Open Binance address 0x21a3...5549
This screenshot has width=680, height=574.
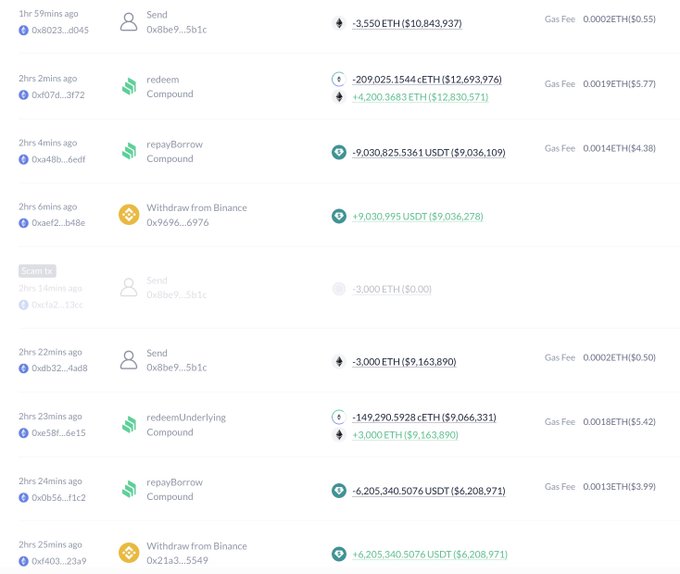coord(177,560)
